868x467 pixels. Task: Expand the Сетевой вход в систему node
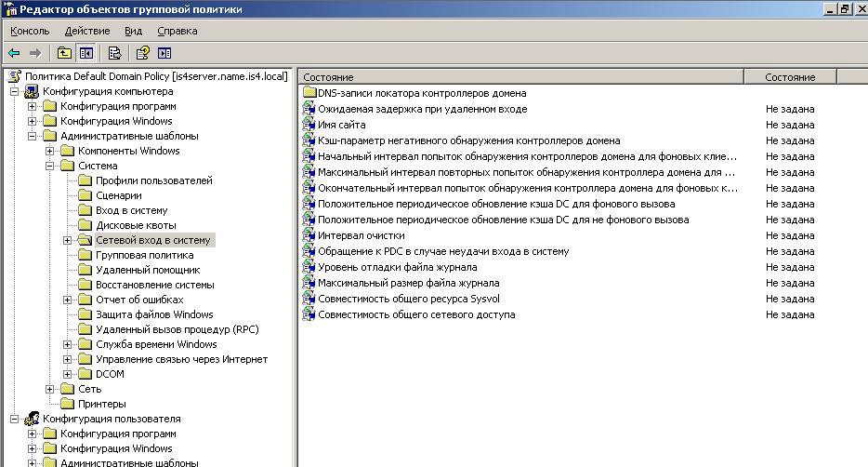[68, 240]
